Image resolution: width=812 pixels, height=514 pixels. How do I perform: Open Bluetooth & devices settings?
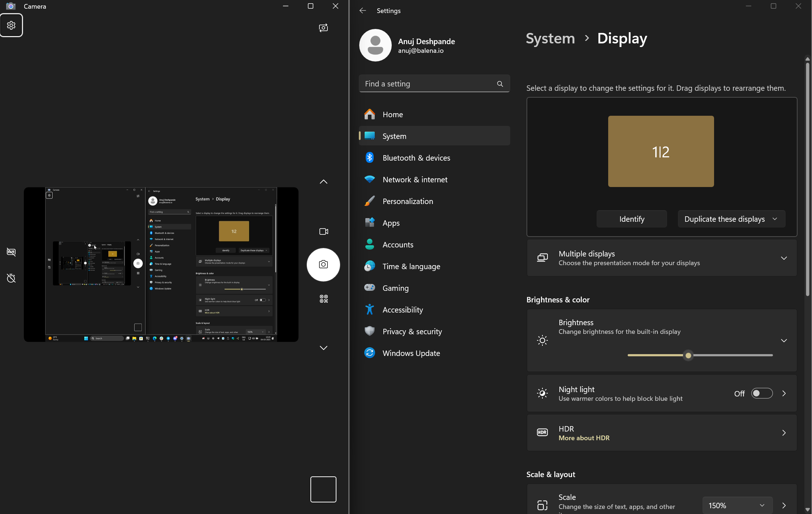[x=416, y=158]
